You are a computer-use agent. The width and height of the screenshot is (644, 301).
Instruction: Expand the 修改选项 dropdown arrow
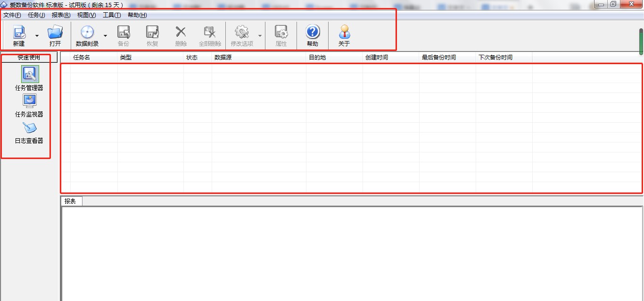[259, 36]
